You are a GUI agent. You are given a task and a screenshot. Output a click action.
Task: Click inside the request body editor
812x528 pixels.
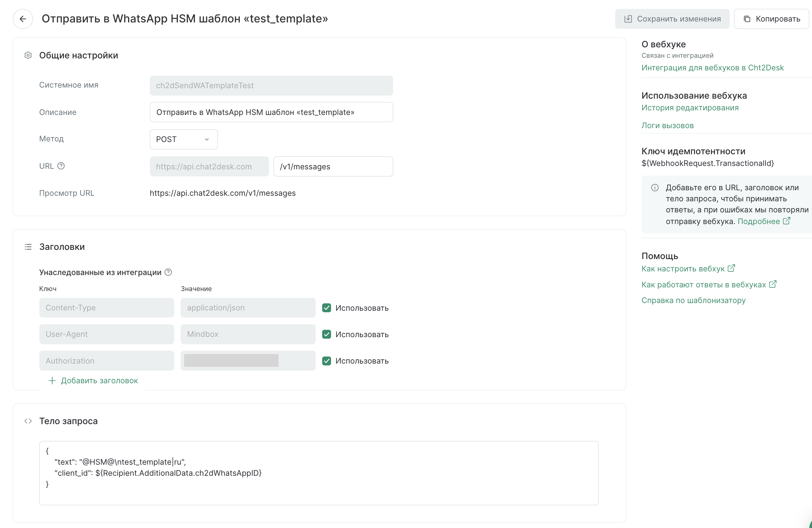pos(319,473)
